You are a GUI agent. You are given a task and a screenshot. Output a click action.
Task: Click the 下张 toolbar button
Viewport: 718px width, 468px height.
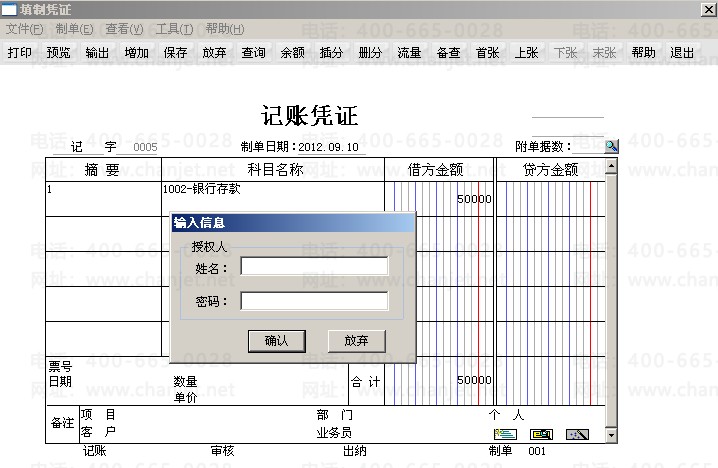(x=566, y=53)
